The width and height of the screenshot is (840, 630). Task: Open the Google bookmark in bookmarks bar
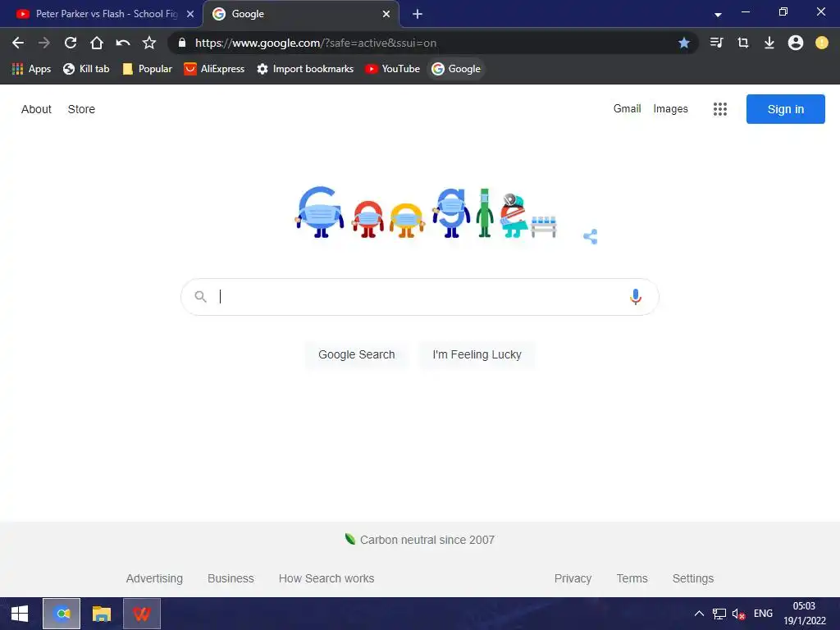click(x=456, y=69)
